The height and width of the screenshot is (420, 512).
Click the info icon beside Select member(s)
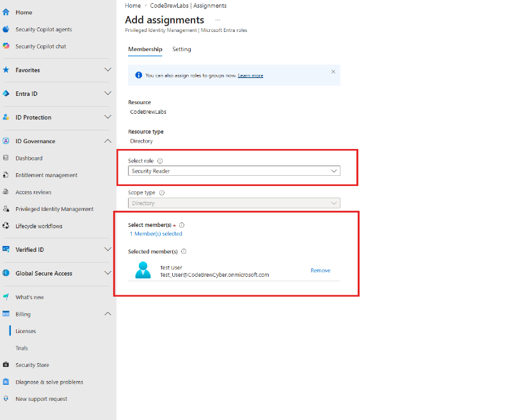pos(182,225)
